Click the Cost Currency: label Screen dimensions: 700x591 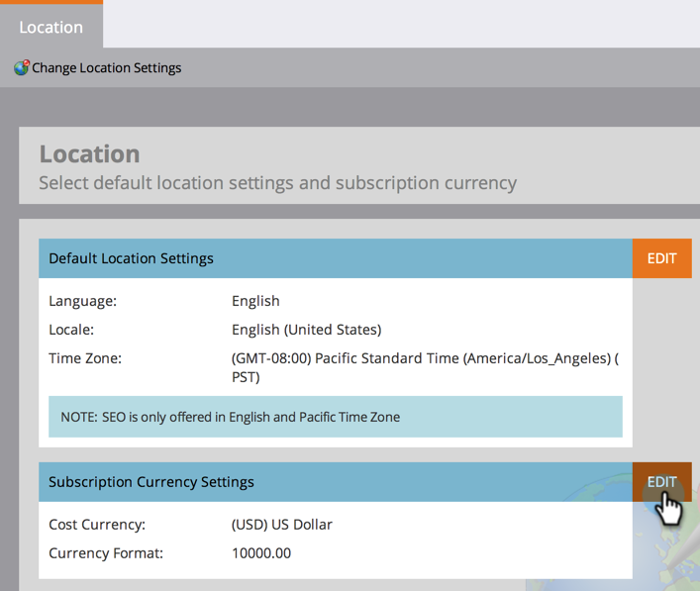(x=97, y=525)
